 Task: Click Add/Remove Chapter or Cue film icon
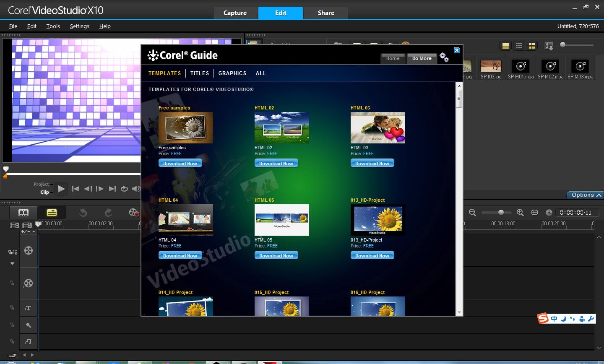[x=27, y=225]
